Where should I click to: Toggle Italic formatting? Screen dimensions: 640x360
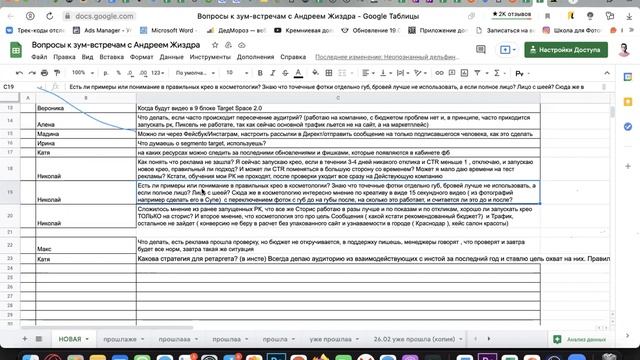point(273,73)
